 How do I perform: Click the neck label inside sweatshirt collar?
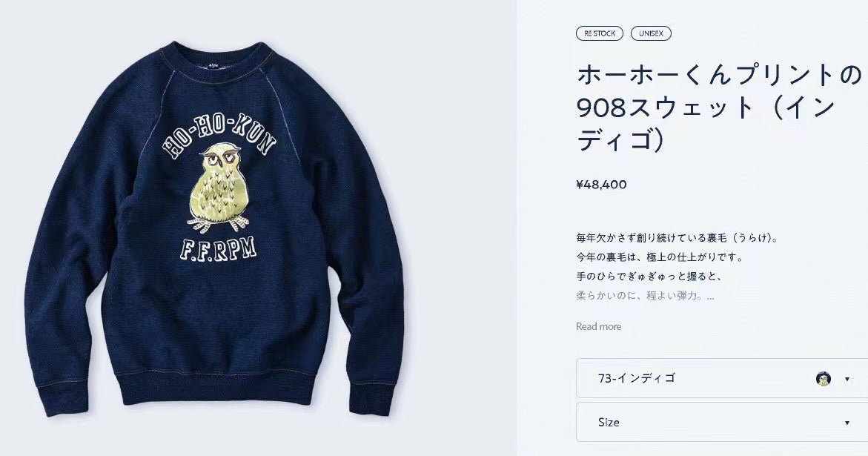[222, 67]
